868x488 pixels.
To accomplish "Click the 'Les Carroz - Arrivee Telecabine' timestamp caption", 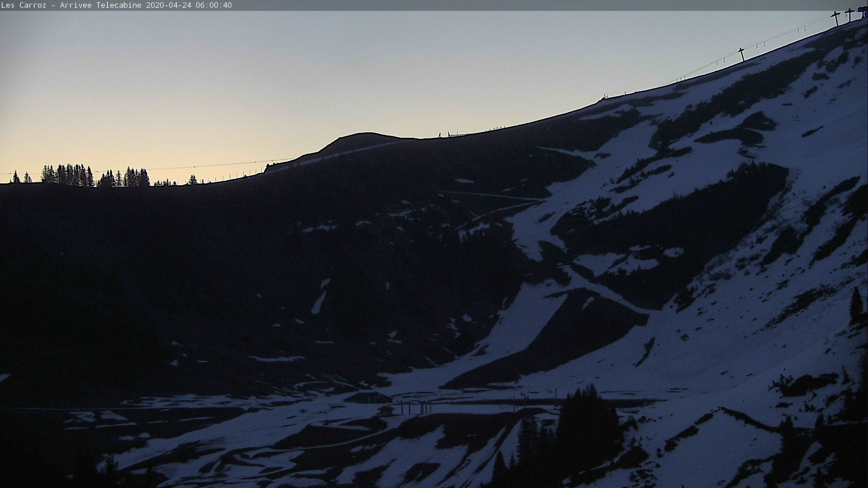I will 116,5.
